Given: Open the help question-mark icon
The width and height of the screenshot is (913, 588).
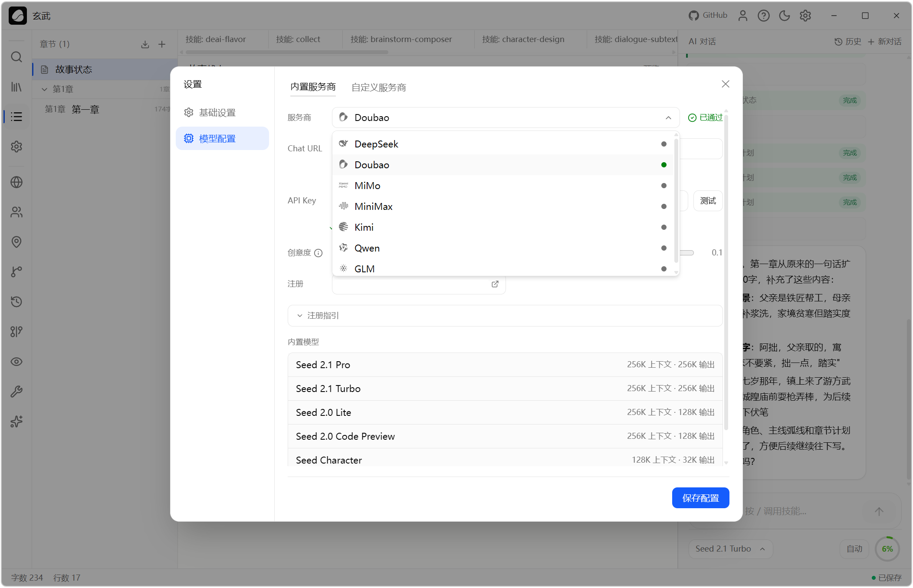Looking at the screenshot, I should [x=764, y=16].
